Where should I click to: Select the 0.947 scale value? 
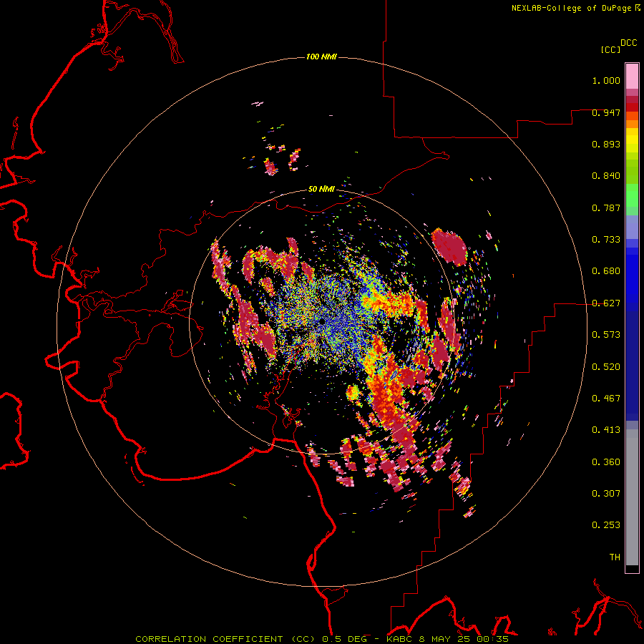(606, 112)
